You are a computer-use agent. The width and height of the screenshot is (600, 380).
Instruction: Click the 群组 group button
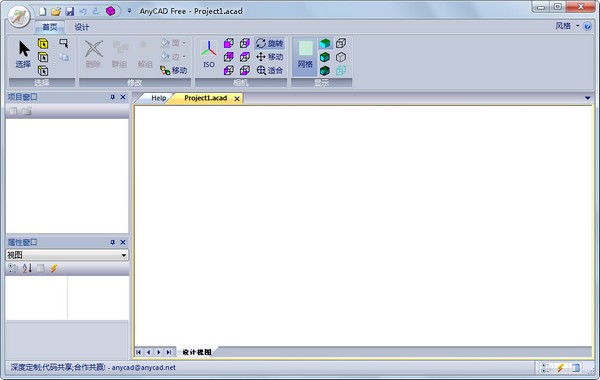click(x=119, y=54)
